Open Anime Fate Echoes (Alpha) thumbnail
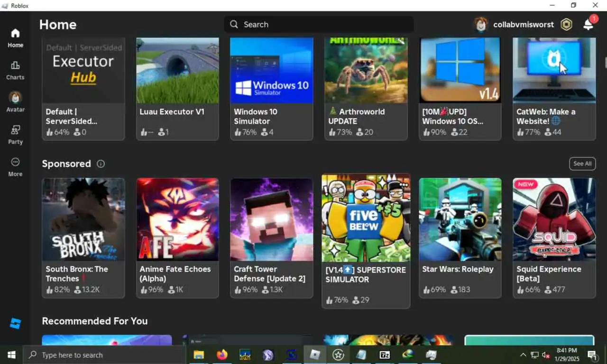 (177, 219)
